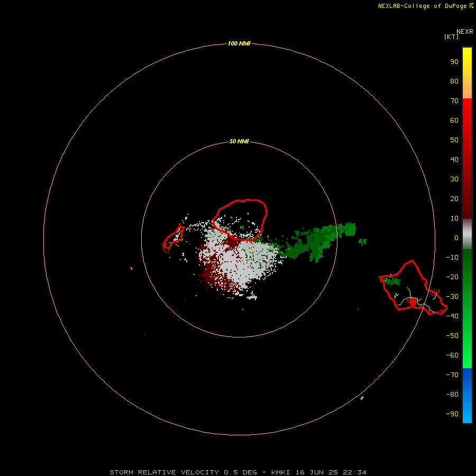Click the [KT] units label
The width and height of the screenshot is (476, 476).
[x=451, y=36]
